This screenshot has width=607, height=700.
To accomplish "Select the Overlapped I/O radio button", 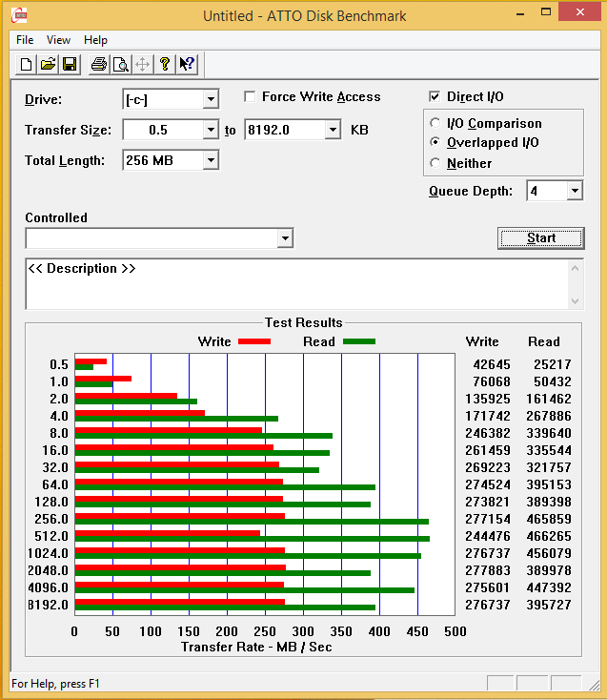I will click(x=435, y=142).
